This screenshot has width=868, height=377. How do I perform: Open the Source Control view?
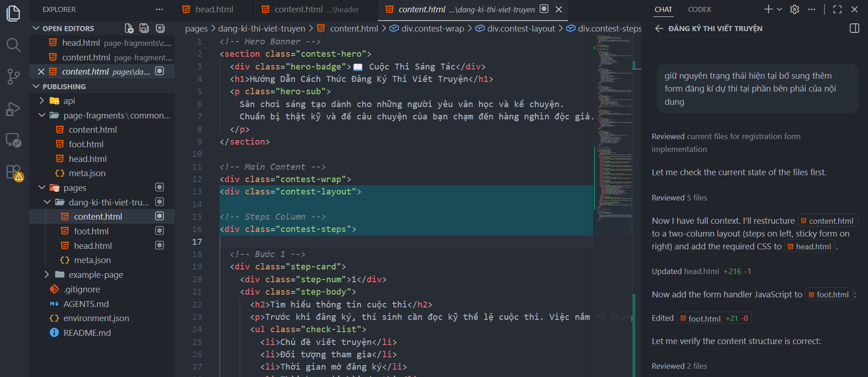click(x=14, y=76)
